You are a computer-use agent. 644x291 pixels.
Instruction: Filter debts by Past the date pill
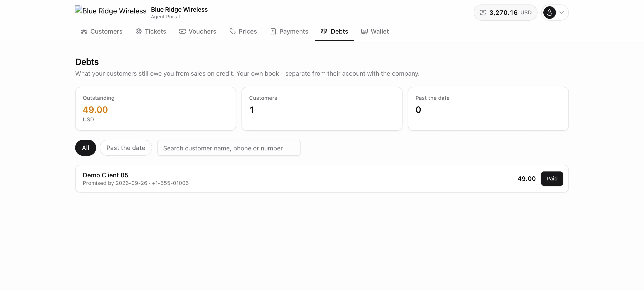click(126, 148)
